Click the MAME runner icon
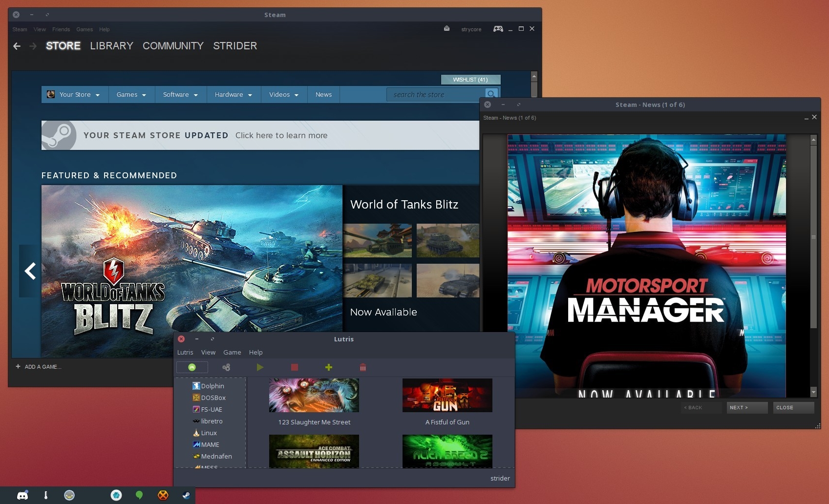The height and width of the screenshot is (504, 829). (x=196, y=444)
